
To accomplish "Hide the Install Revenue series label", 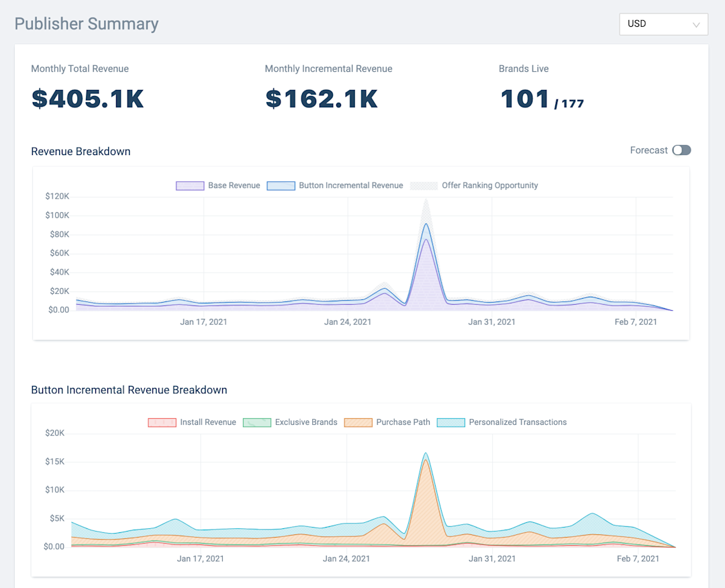I will [x=208, y=422].
